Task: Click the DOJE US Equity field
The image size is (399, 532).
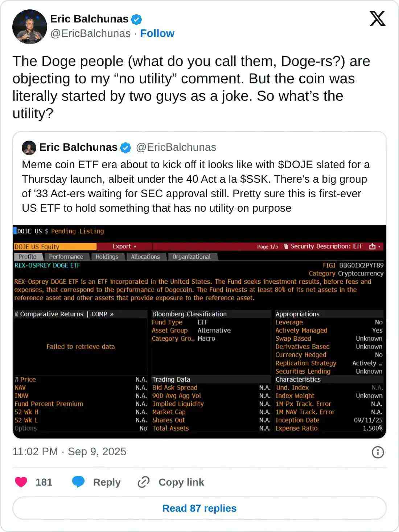Action: coord(55,247)
